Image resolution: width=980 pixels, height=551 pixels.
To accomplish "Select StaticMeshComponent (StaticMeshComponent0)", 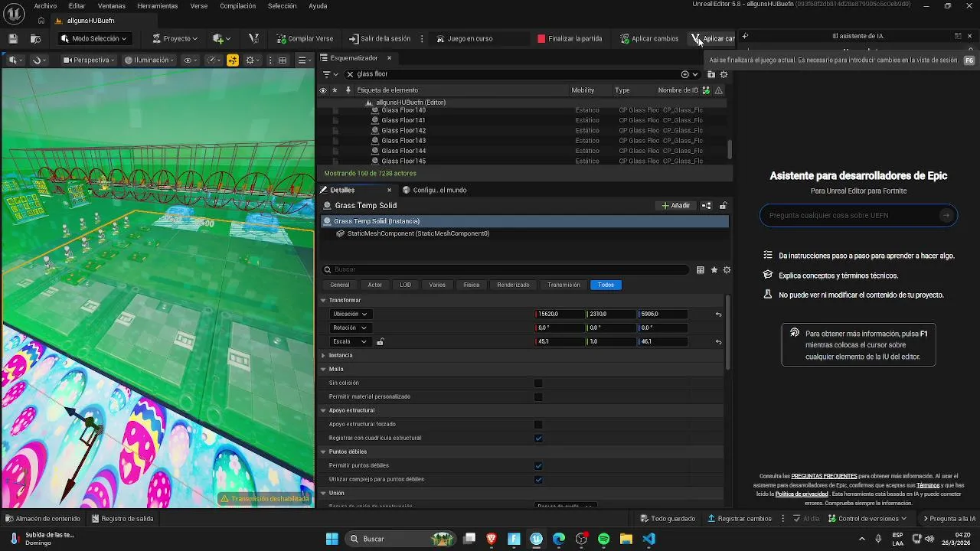I will (418, 233).
